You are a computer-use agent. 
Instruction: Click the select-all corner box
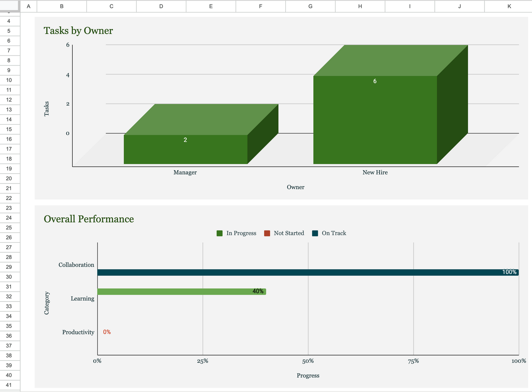(x=10, y=6)
